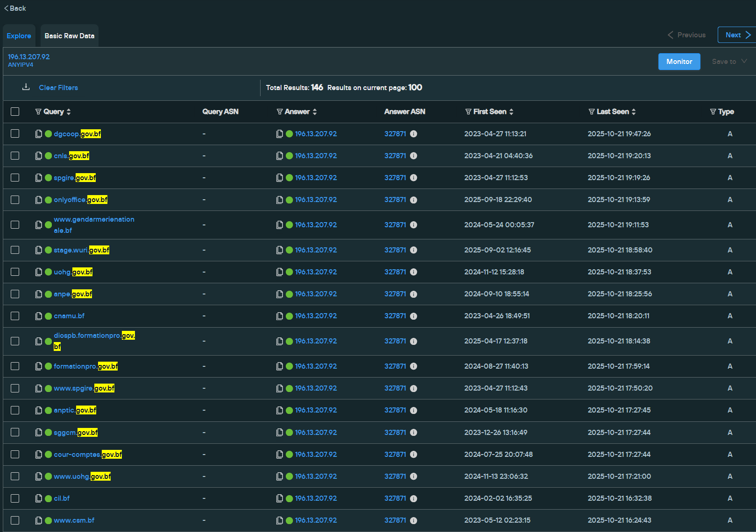Open ASN 327871 link in the first row
This screenshot has height=532, width=756.
click(x=395, y=133)
